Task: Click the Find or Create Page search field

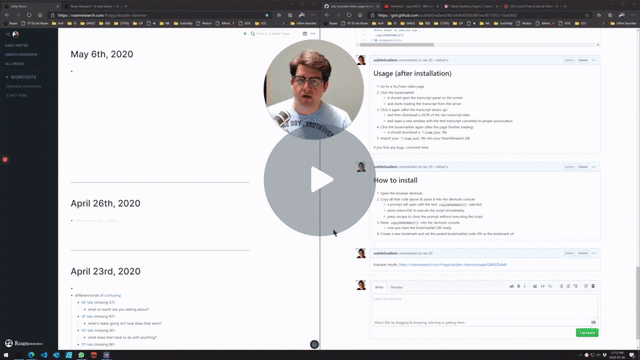Action: [274, 33]
